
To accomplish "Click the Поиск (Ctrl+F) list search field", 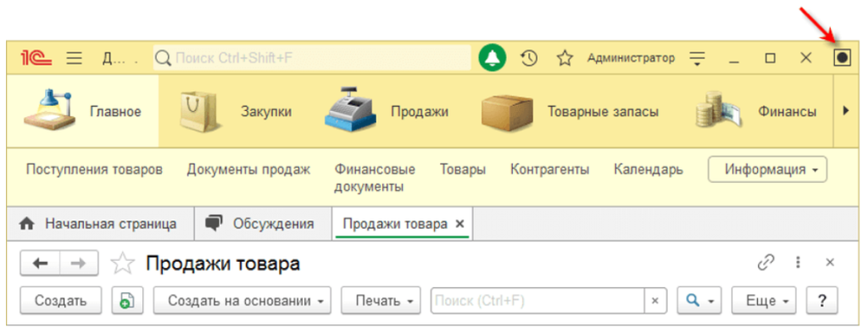I will [537, 300].
